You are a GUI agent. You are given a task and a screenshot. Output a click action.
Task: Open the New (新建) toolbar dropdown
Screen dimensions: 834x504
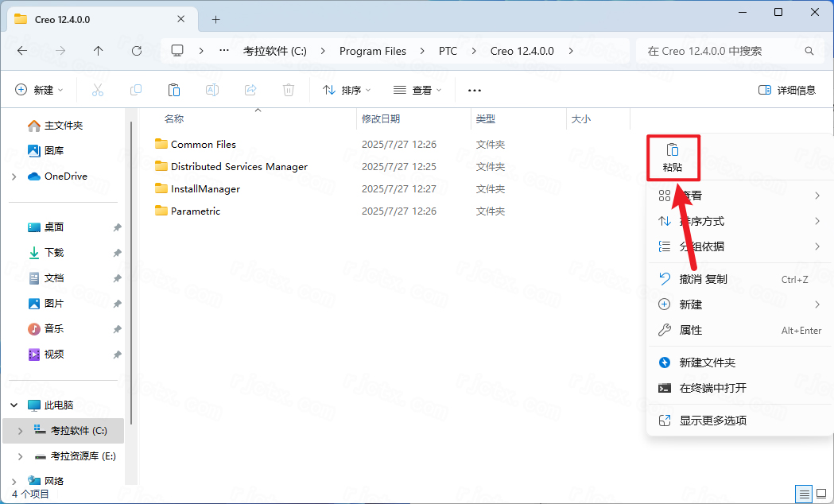coord(40,90)
